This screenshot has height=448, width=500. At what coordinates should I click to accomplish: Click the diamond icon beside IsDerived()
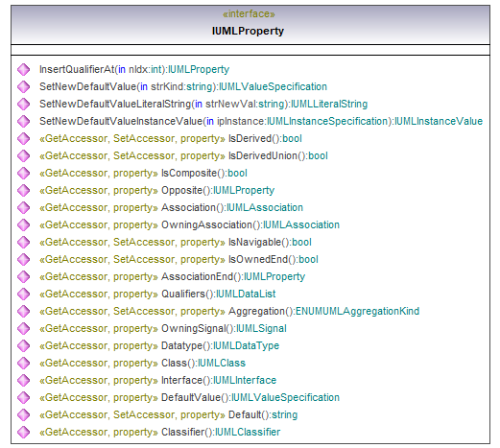coord(23,138)
